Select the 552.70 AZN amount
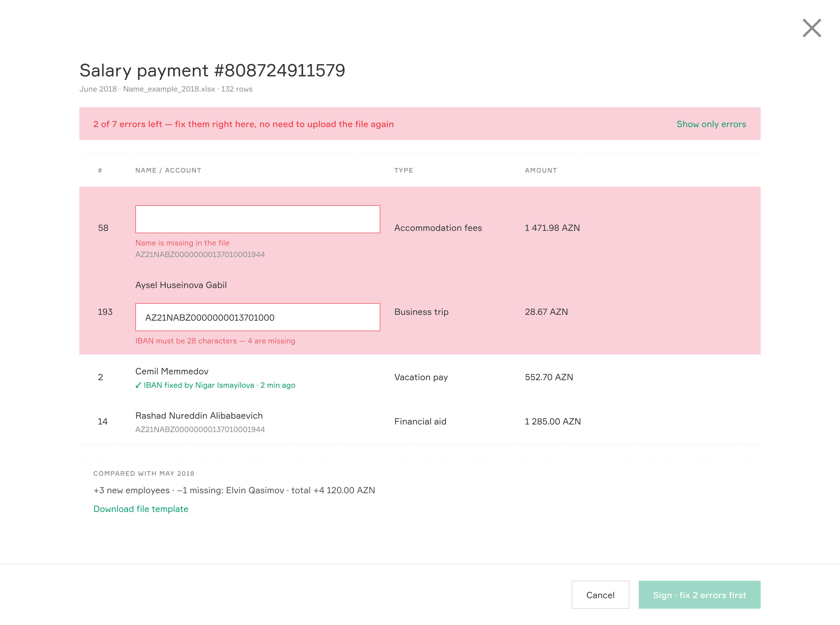The height and width of the screenshot is (625, 840). click(549, 377)
